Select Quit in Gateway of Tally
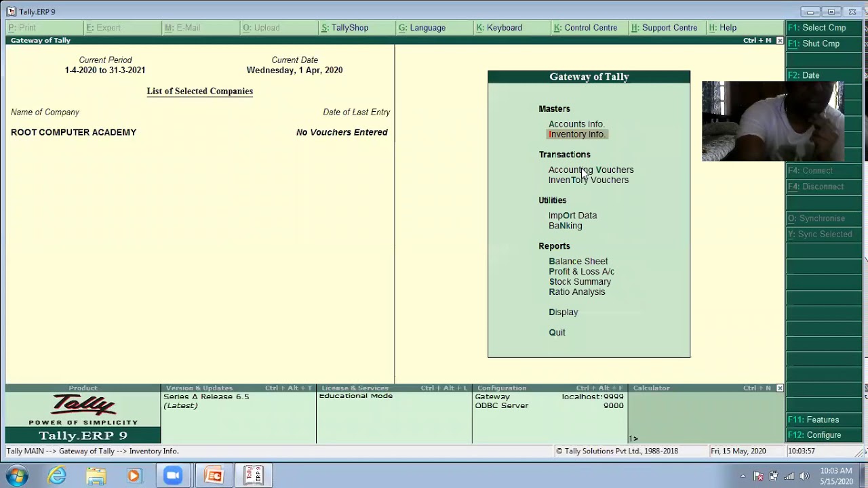The height and width of the screenshot is (488, 868). (557, 333)
